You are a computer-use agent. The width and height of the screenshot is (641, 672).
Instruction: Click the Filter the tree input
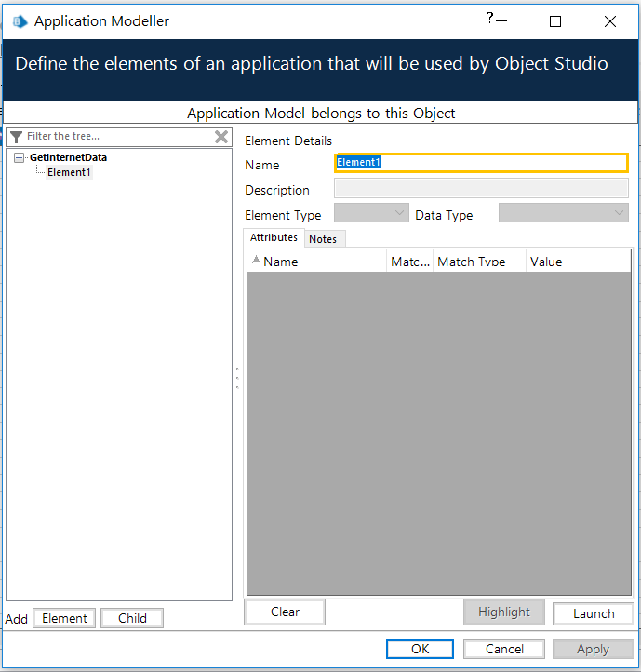click(119, 137)
